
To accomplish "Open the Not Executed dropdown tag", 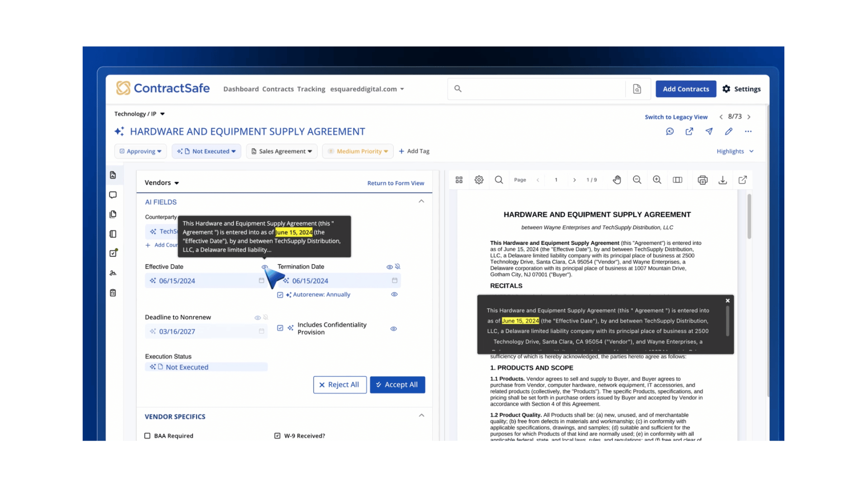I will pos(206,151).
